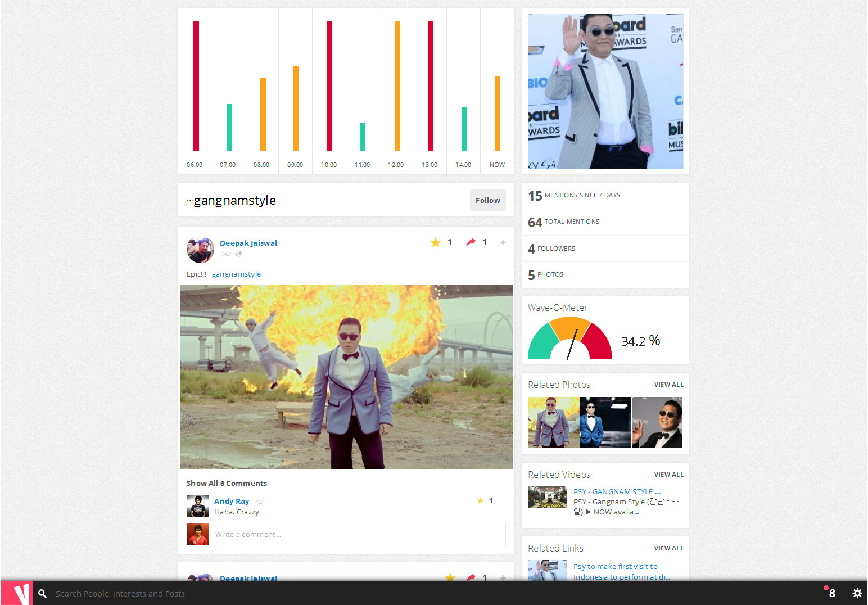Open the first related photo with the explosion
The height and width of the screenshot is (605, 868).
554,422
